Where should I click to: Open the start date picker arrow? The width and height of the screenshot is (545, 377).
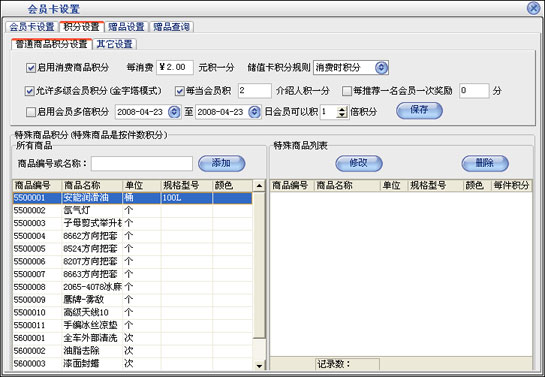pyautogui.click(x=174, y=112)
